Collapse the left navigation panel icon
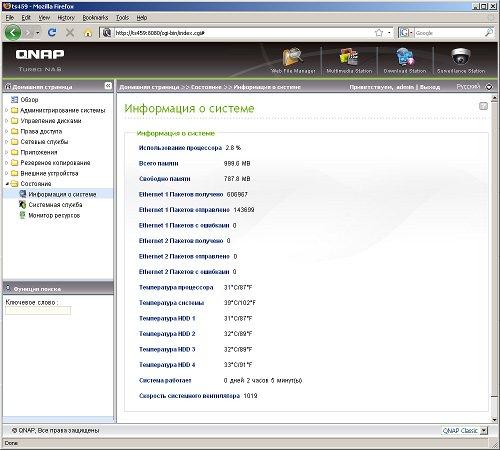500x450 pixels. pyautogui.click(x=108, y=86)
